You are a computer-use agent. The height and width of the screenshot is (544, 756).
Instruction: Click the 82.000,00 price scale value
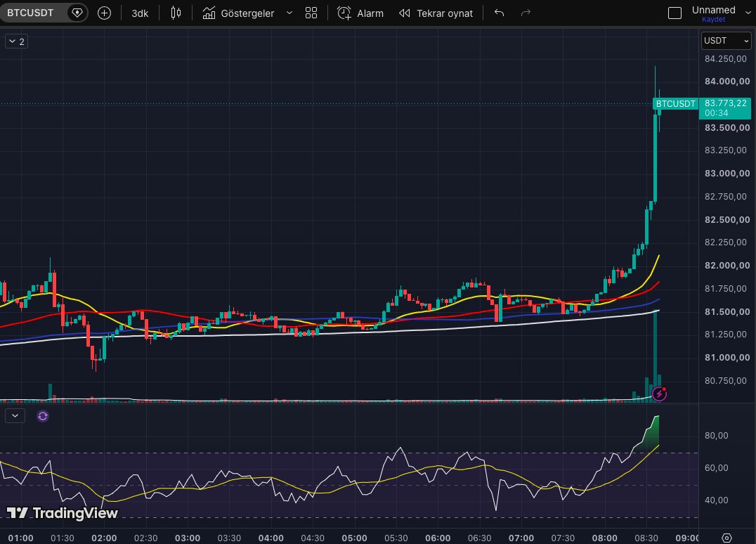[x=727, y=265]
